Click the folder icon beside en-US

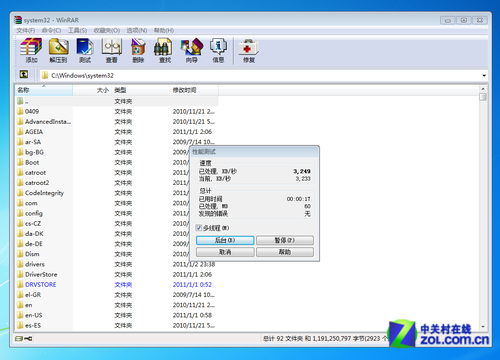click(20, 315)
